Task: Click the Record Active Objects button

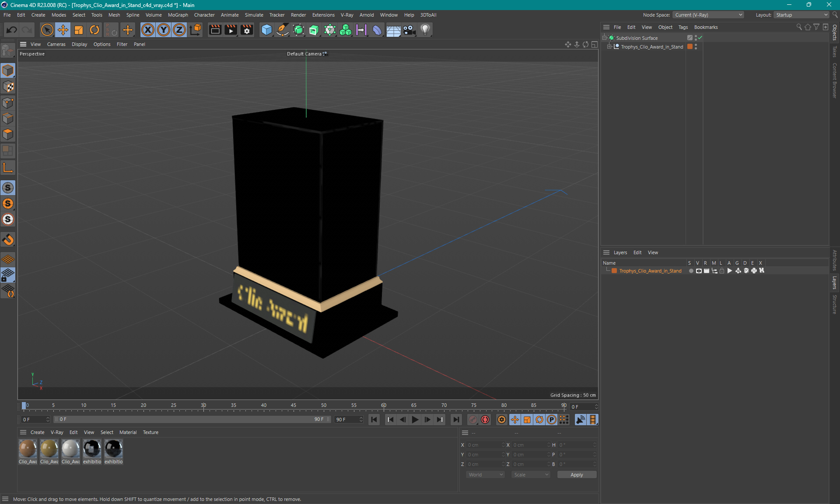Action: pos(473,420)
